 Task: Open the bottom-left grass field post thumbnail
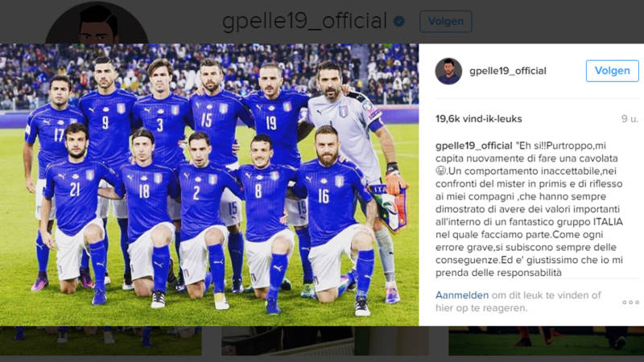pos(101,340)
